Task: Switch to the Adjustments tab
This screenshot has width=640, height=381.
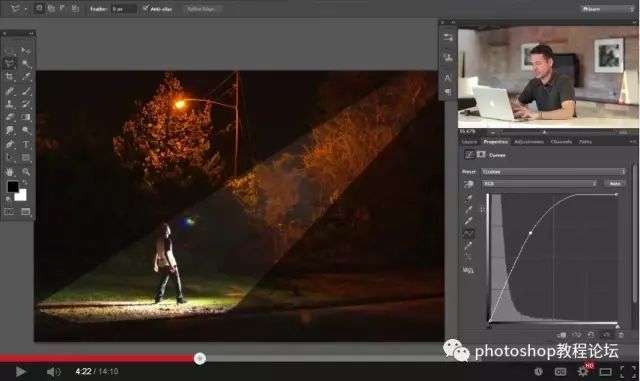Action: (529, 142)
